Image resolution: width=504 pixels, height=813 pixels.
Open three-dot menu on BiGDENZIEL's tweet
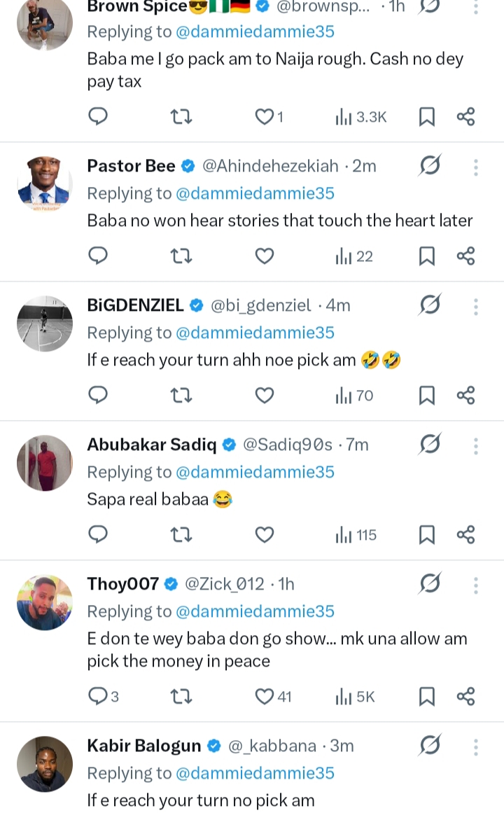(x=476, y=306)
